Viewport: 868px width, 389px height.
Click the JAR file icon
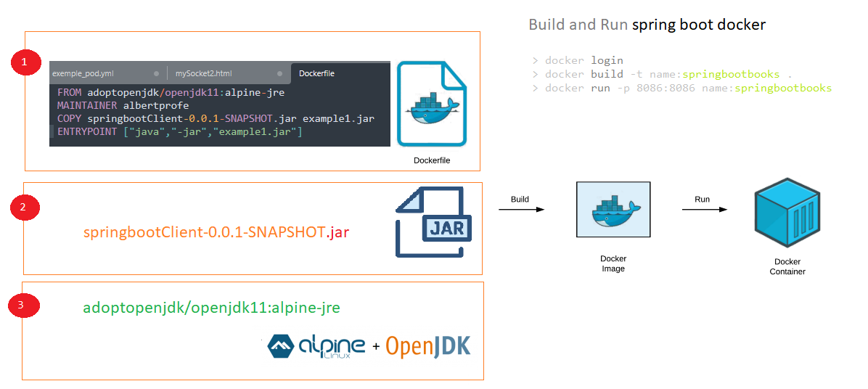[433, 222]
